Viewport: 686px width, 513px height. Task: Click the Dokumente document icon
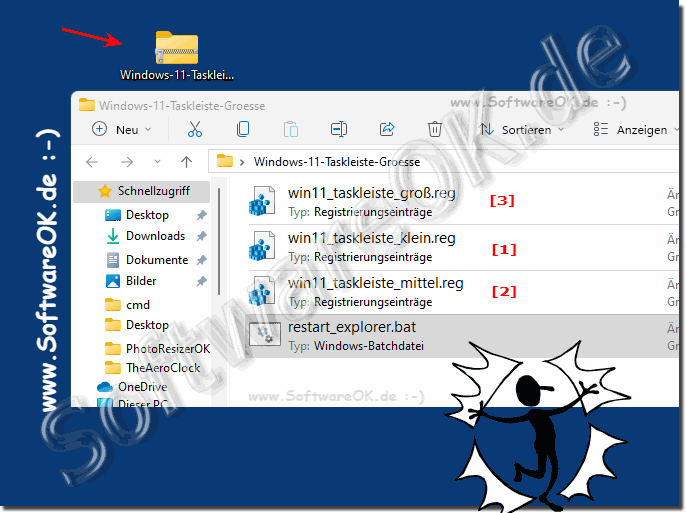pos(113,260)
